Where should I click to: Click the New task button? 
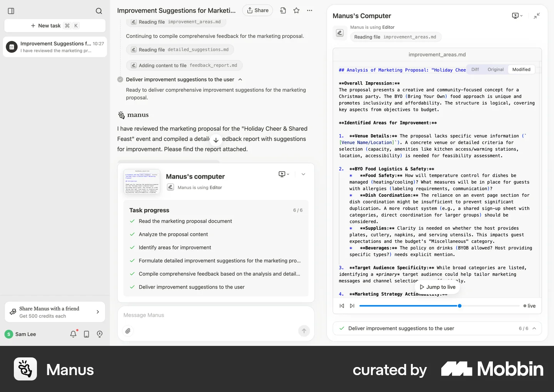55,26
